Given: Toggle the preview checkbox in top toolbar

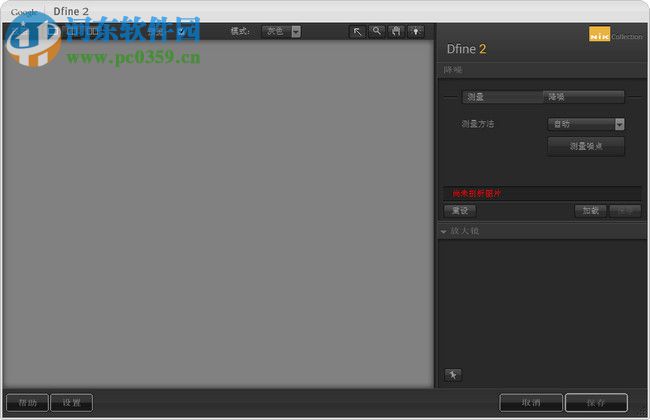Looking at the screenshot, I should (x=181, y=32).
